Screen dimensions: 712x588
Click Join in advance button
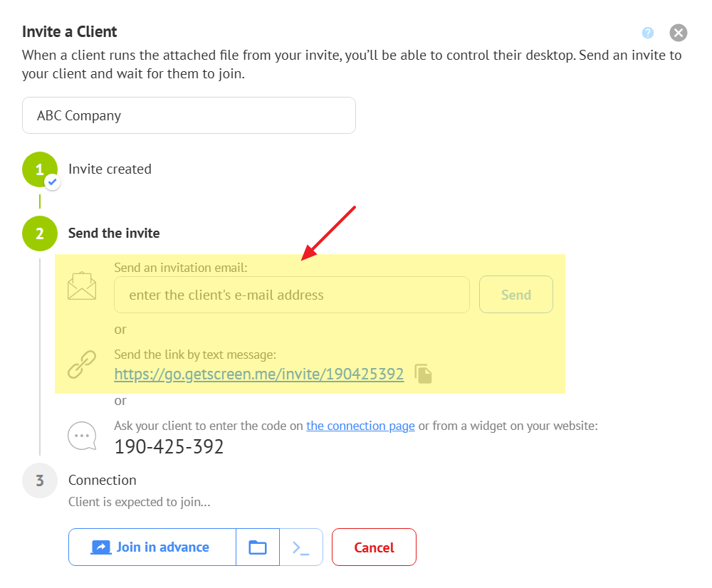(x=152, y=547)
